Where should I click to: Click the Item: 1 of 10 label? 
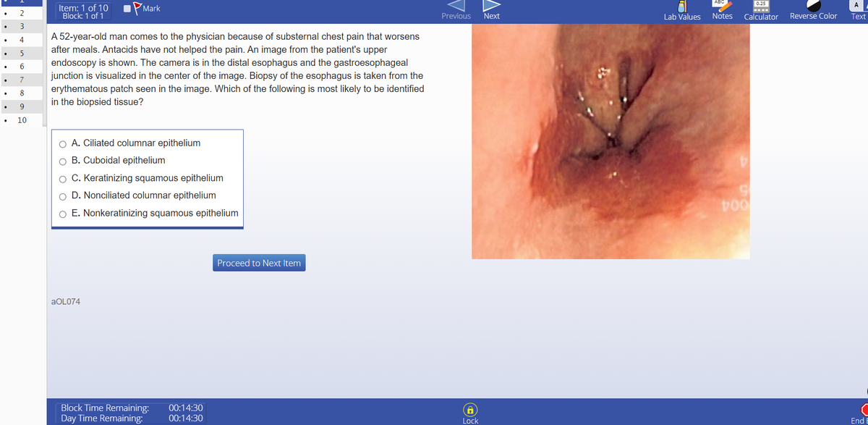tap(83, 7)
